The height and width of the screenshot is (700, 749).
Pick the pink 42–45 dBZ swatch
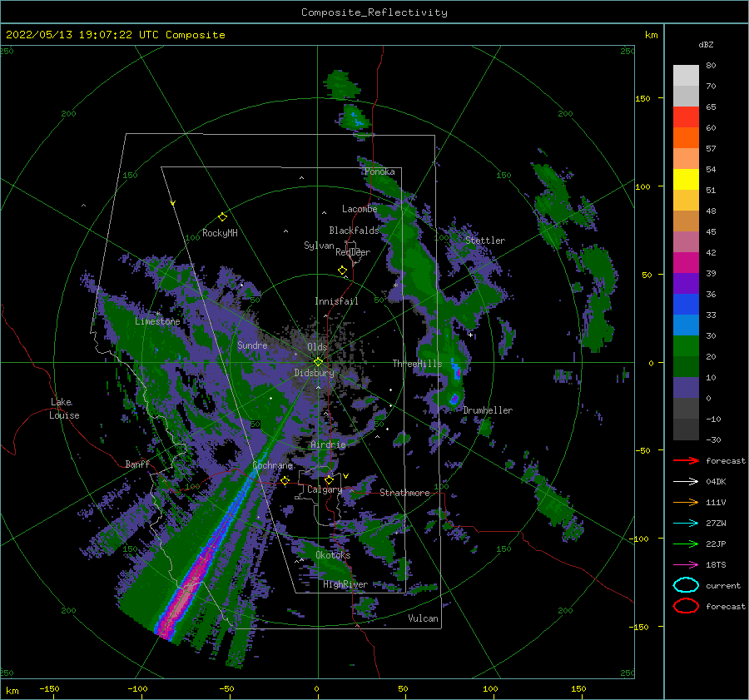pyautogui.click(x=686, y=241)
